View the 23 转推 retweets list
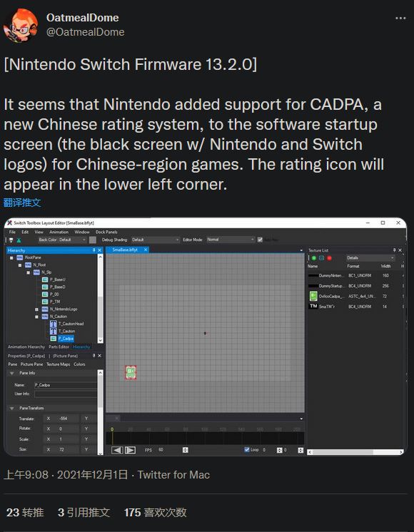 25,512
